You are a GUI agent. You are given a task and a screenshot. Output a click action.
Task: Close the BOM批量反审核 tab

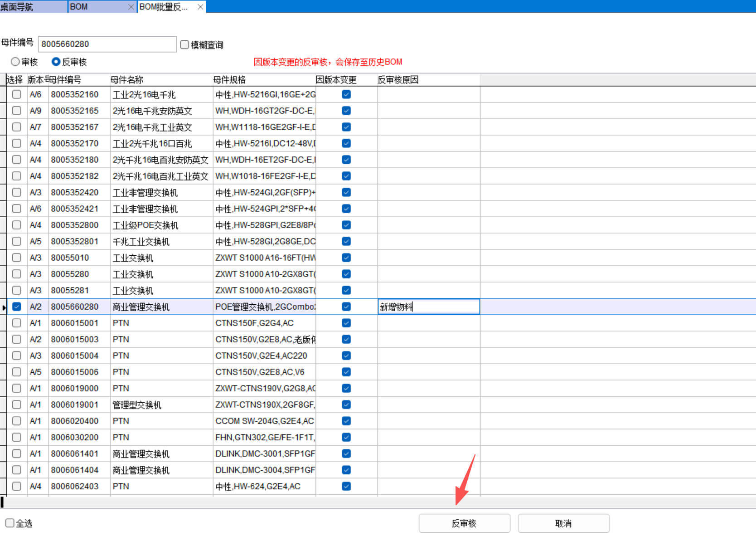point(200,7)
